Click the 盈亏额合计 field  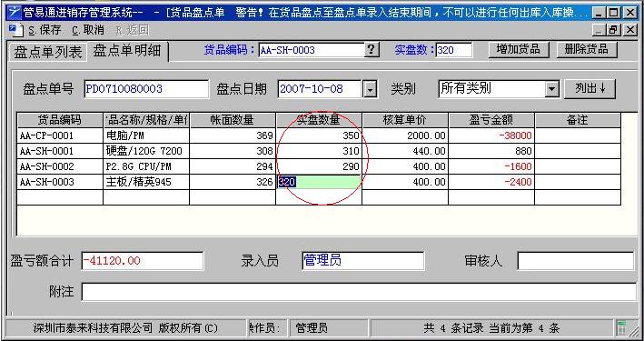pos(142,261)
